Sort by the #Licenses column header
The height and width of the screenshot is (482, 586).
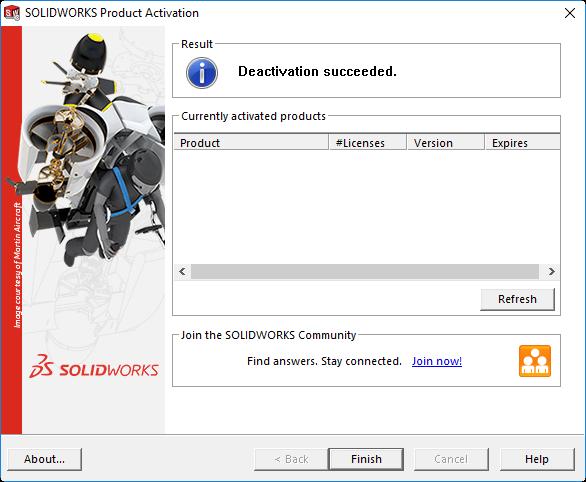pyautogui.click(x=368, y=143)
